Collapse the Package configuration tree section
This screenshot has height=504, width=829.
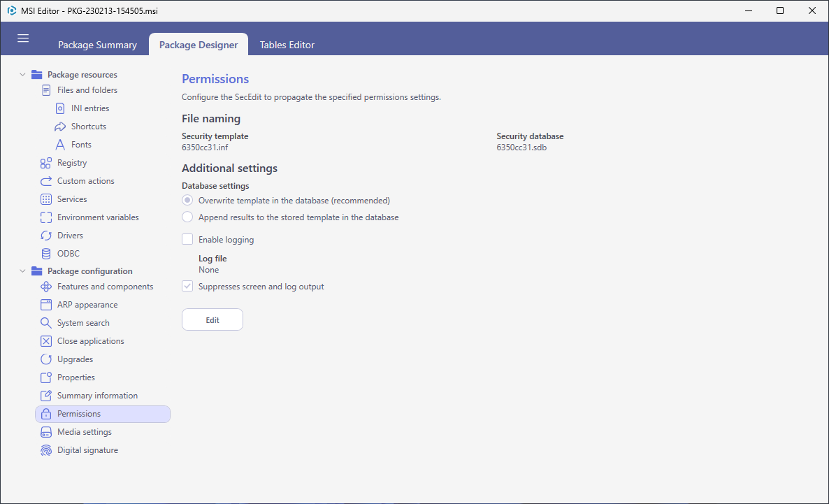(x=22, y=271)
